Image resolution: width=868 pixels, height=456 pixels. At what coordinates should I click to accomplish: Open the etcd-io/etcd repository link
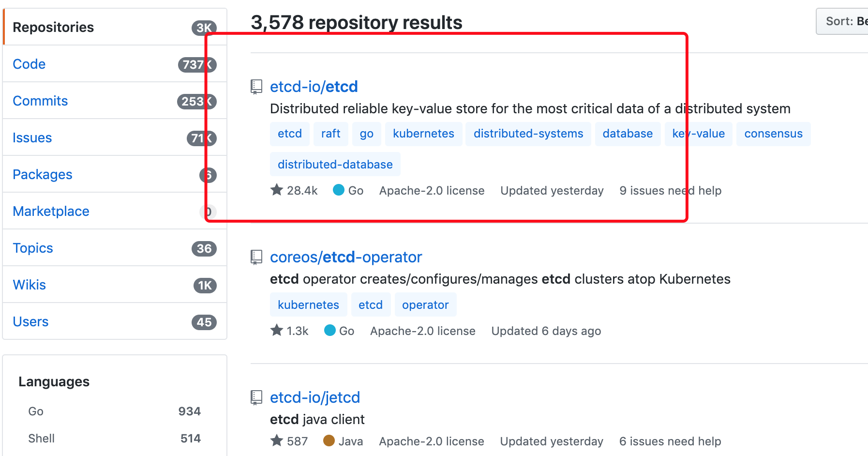pos(314,87)
